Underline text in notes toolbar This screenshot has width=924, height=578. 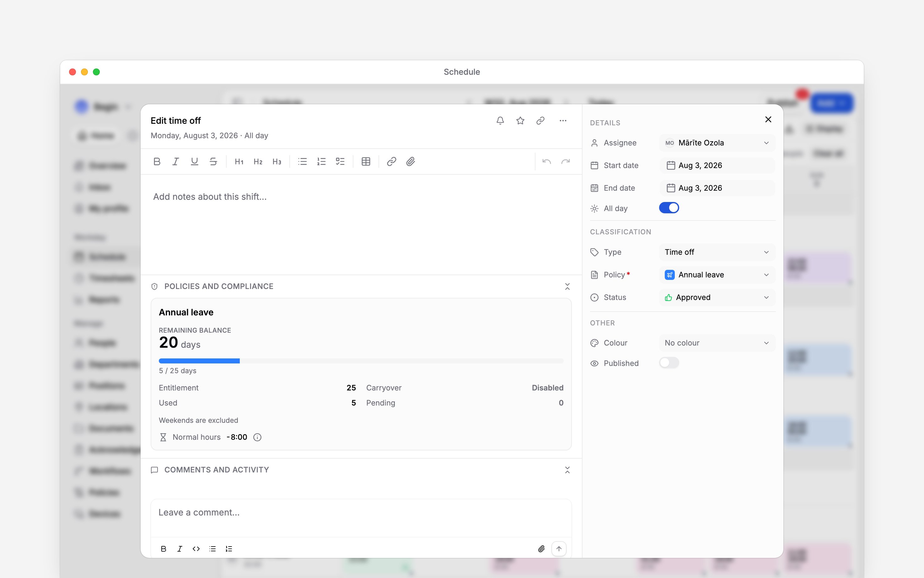[x=194, y=162]
